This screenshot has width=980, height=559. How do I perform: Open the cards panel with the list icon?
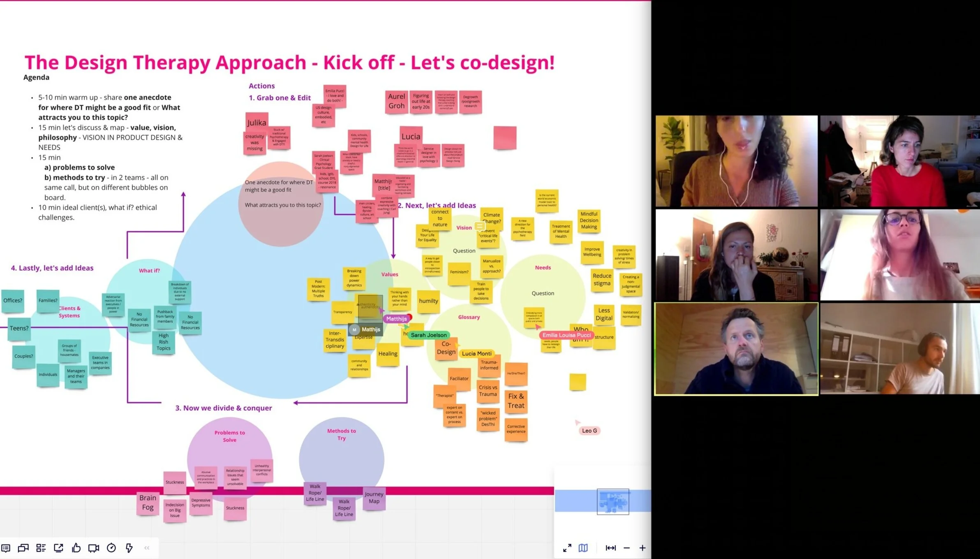click(41, 547)
